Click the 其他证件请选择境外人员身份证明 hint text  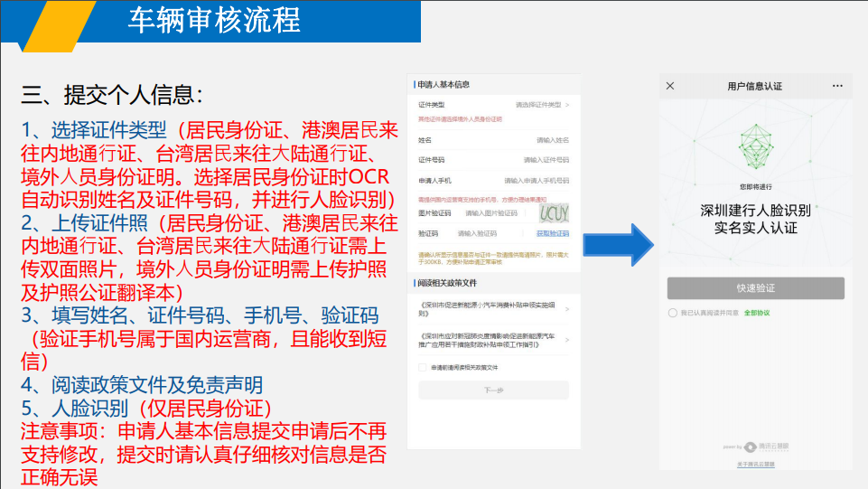click(x=460, y=119)
